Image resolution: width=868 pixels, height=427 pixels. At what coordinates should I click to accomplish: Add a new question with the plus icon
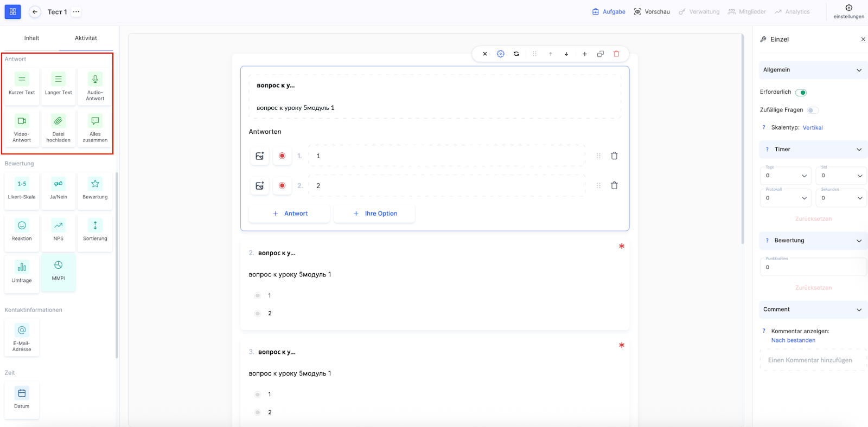tap(585, 54)
